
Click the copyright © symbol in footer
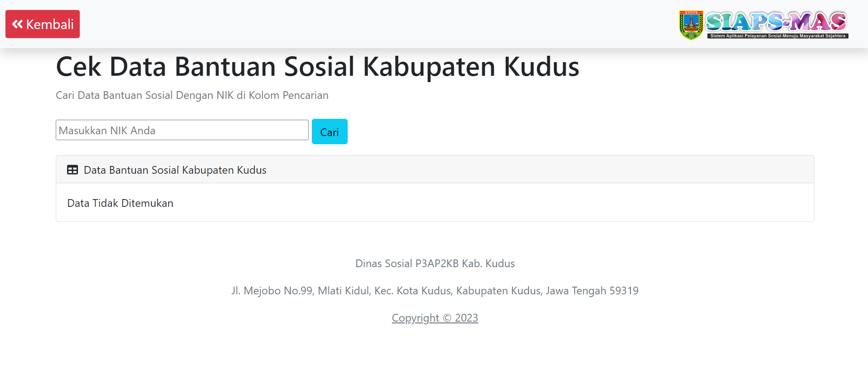(x=447, y=318)
